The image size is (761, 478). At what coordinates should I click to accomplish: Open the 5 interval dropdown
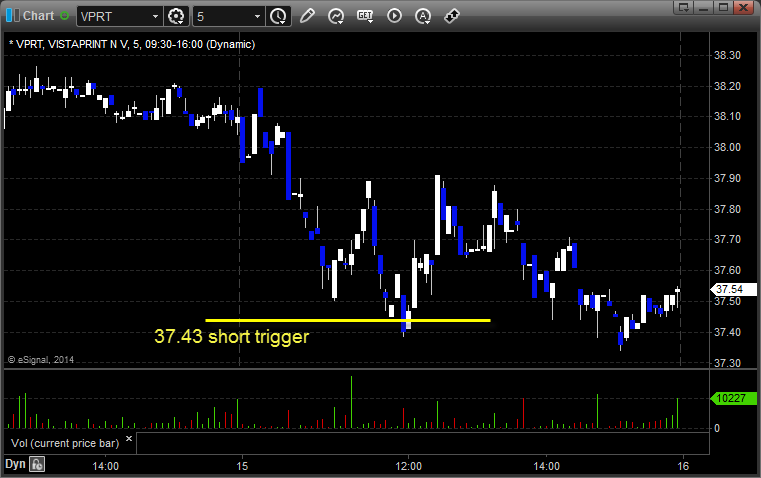click(x=257, y=16)
